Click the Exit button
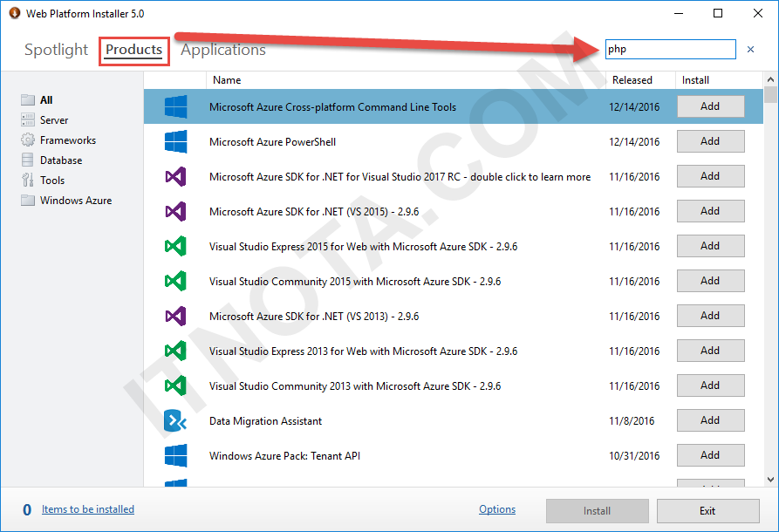The height and width of the screenshot is (532, 779). [x=707, y=510]
